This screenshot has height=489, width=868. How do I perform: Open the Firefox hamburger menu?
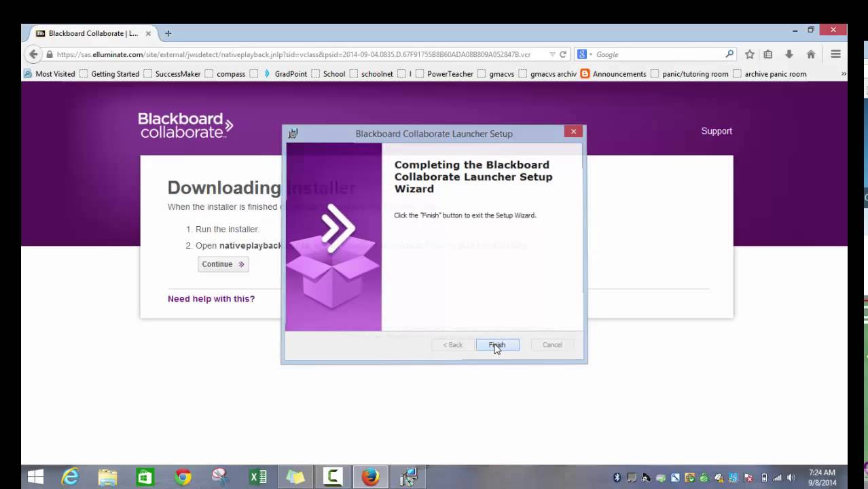coord(836,54)
